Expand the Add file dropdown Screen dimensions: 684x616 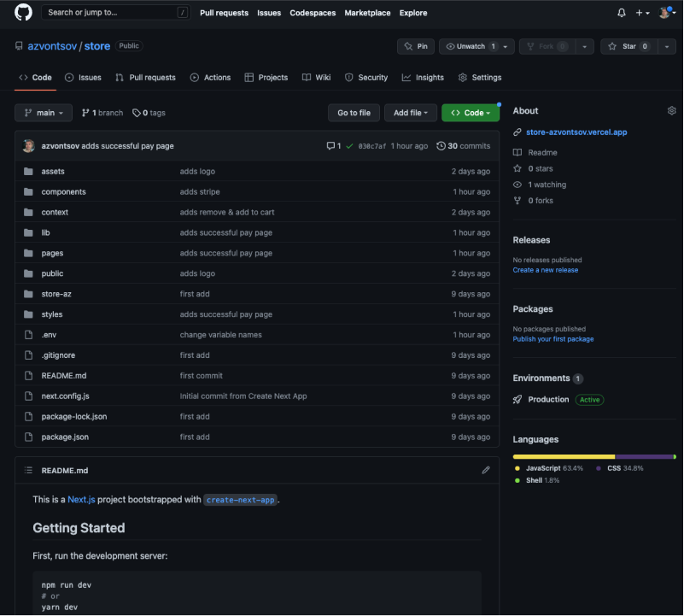point(411,113)
